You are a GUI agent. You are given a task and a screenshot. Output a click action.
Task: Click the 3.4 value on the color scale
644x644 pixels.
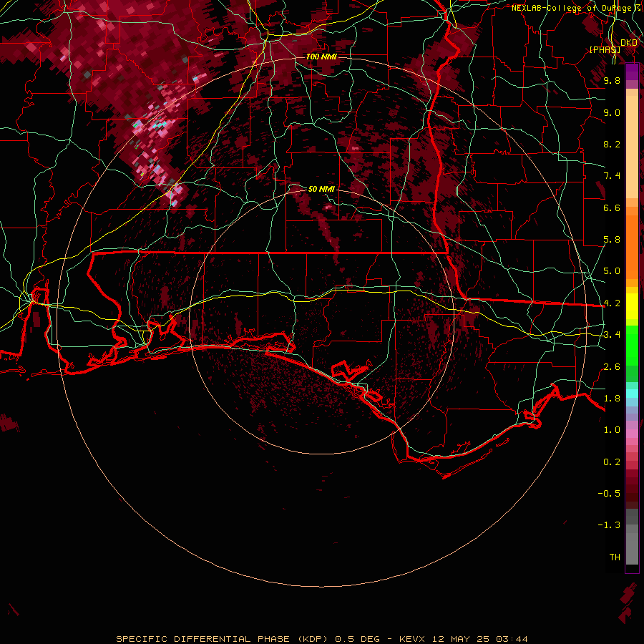point(612,335)
